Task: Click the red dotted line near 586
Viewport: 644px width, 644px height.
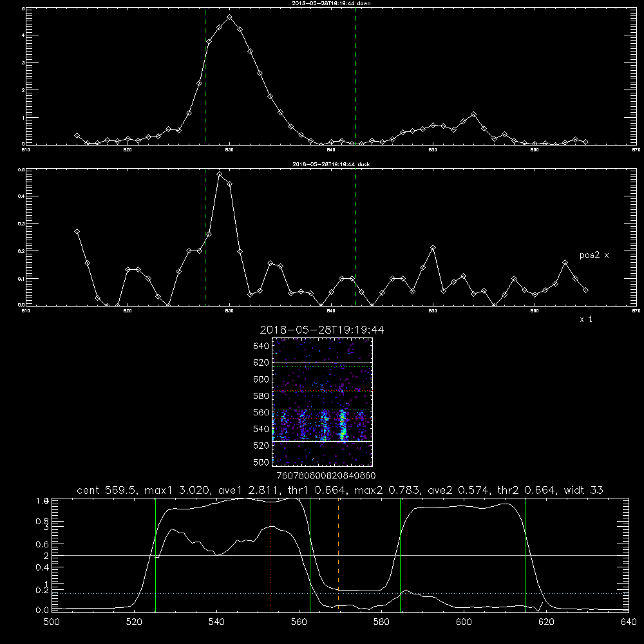Action: (x=406, y=554)
